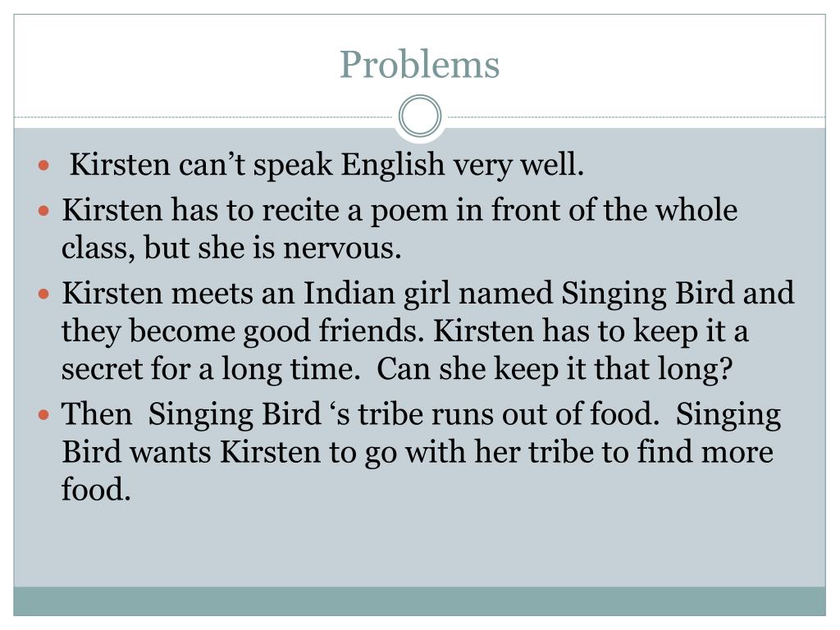Click the dotted divider line left of the circle
This screenshot has height=630, width=840.
coord(203,116)
